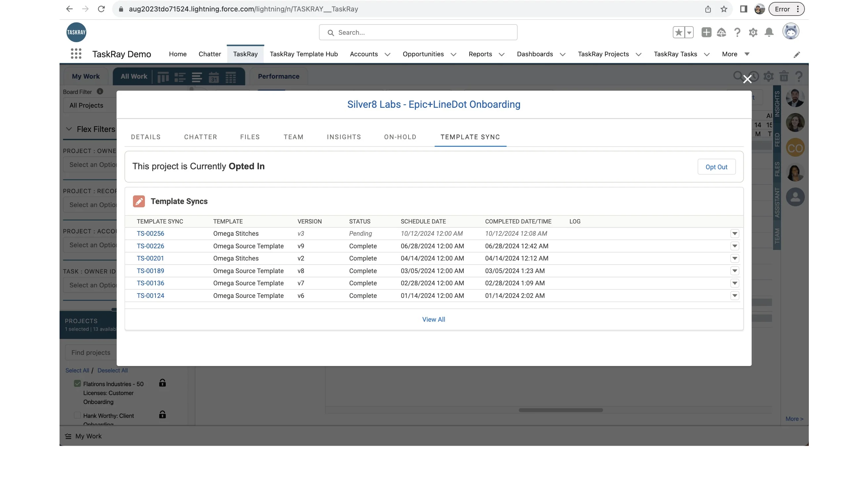Switch to Calendar view icon

point(214,77)
